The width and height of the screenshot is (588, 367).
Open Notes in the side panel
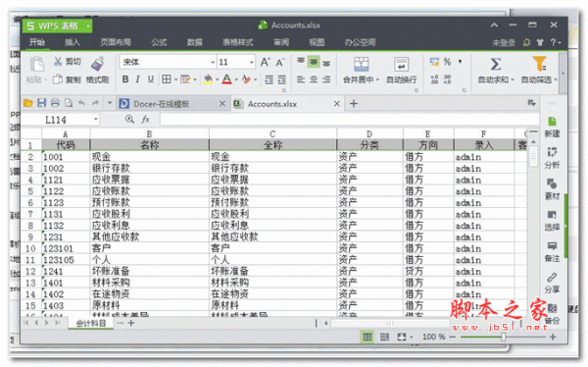552,252
